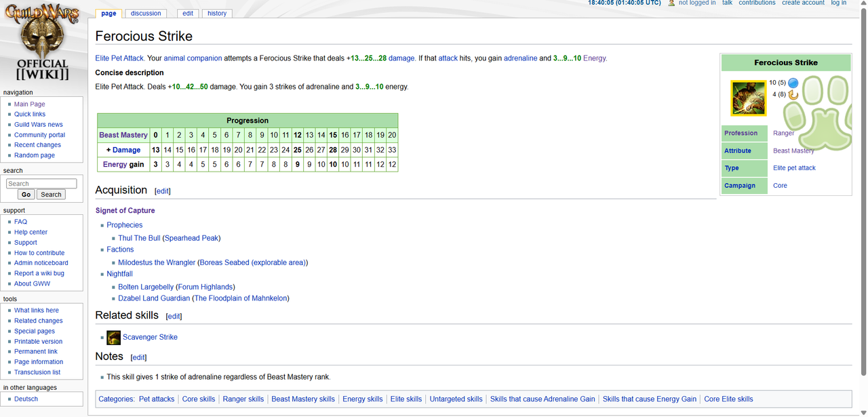The width and height of the screenshot is (868, 417).
Task: Open the Scavenger Strike text link
Action: (150, 337)
